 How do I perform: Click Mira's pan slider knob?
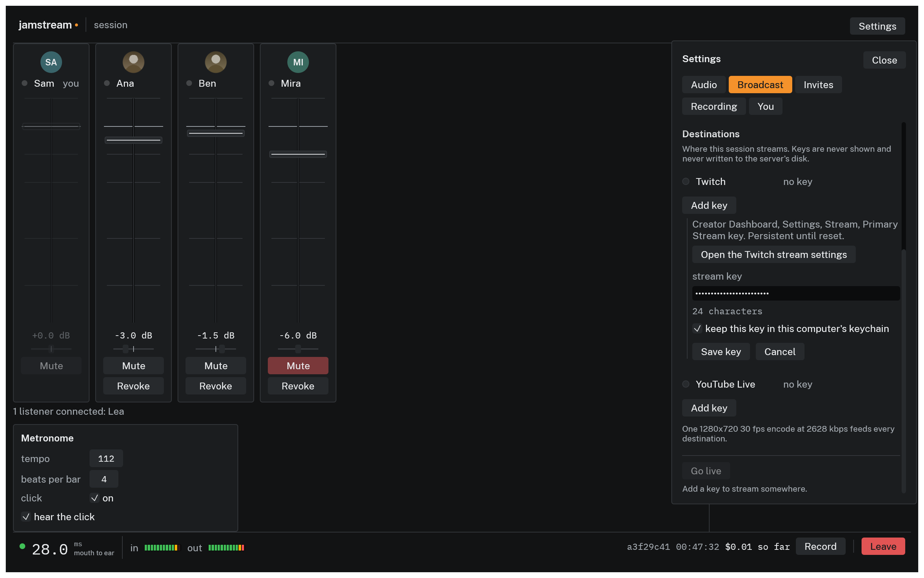[298, 349]
